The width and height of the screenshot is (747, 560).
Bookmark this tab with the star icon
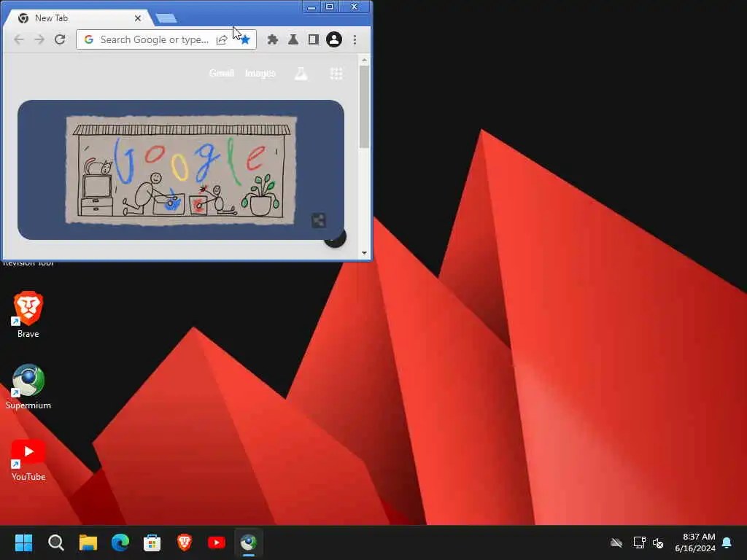[245, 39]
